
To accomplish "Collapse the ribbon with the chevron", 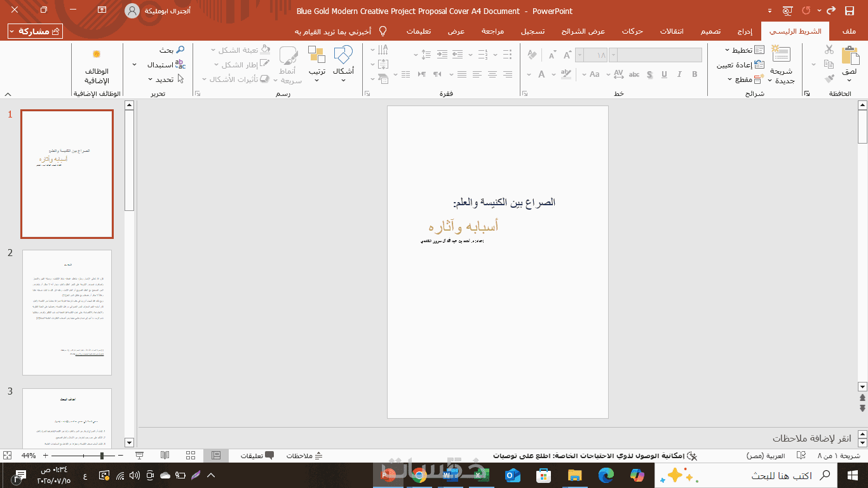I will (6, 93).
